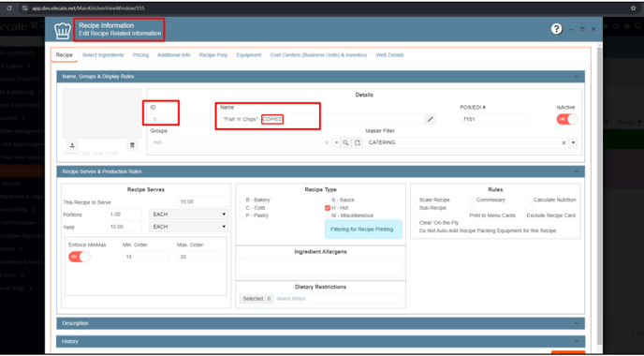Click the dialog vertical scrollbar
This screenshot has height=356, width=644.
tap(600, 196)
